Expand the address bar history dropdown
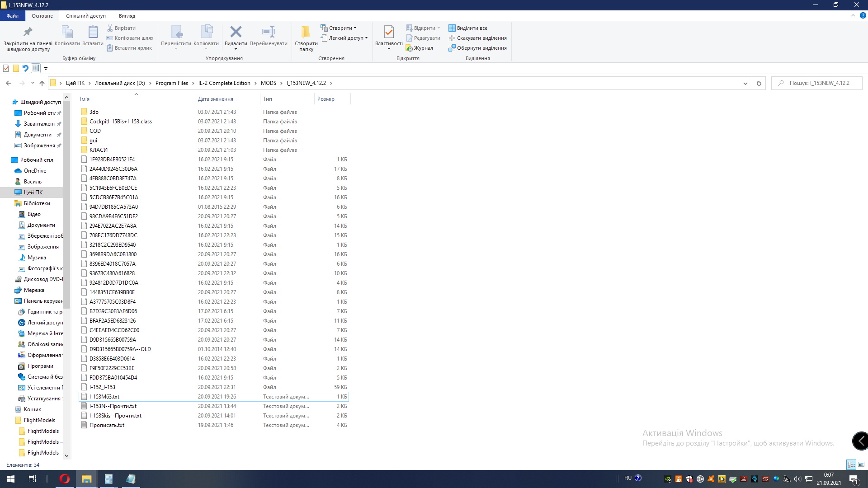Image resolution: width=868 pixels, height=488 pixels. click(745, 83)
